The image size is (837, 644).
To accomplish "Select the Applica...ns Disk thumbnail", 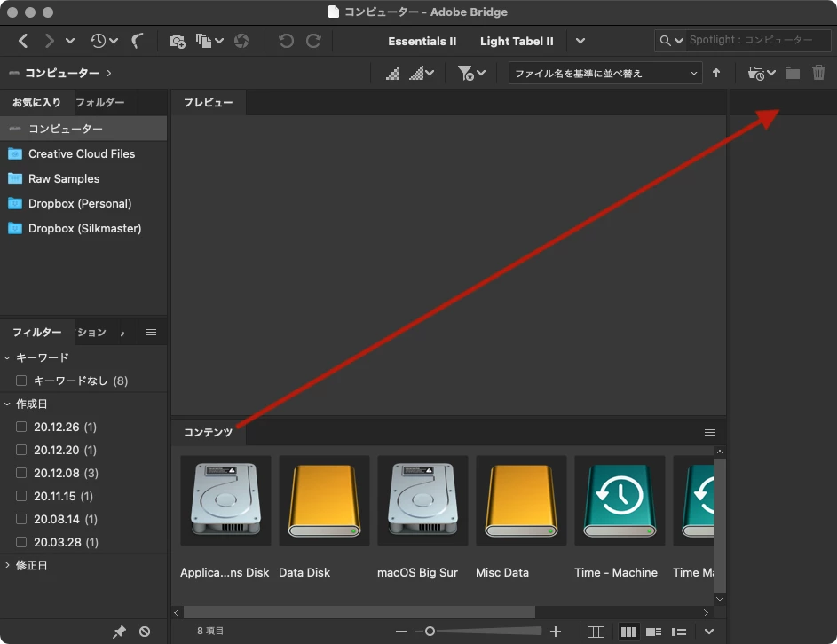I will click(225, 500).
